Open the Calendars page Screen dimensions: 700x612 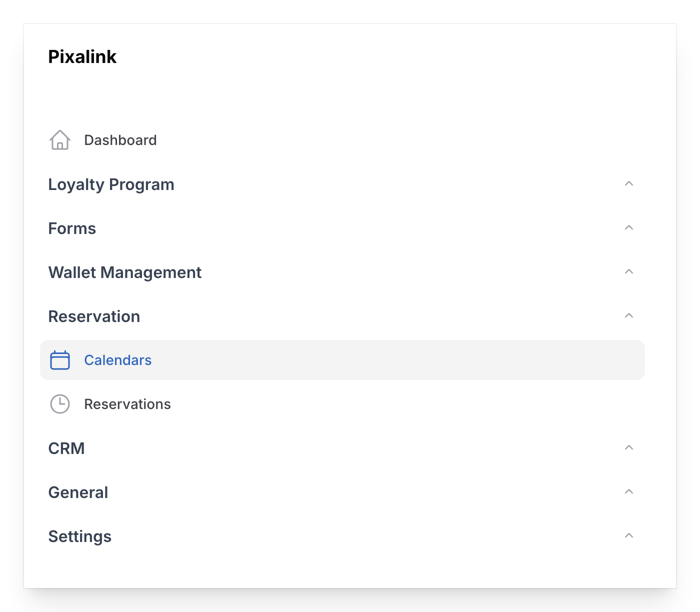tap(117, 360)
